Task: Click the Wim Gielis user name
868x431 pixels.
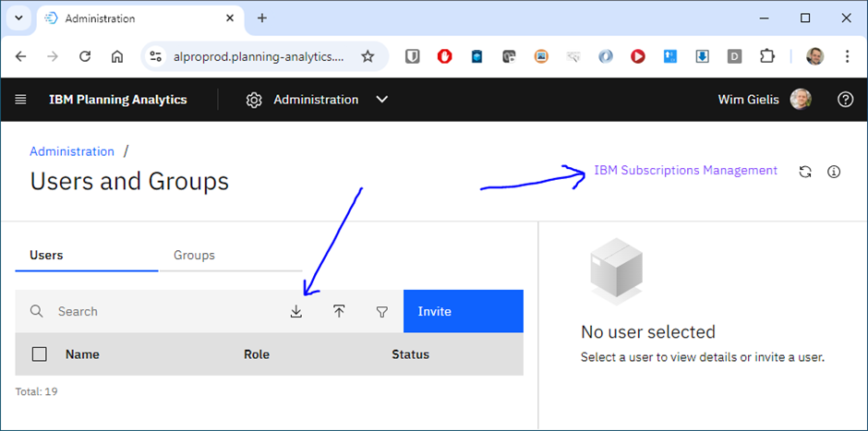Action: click(x=749, y=100)
